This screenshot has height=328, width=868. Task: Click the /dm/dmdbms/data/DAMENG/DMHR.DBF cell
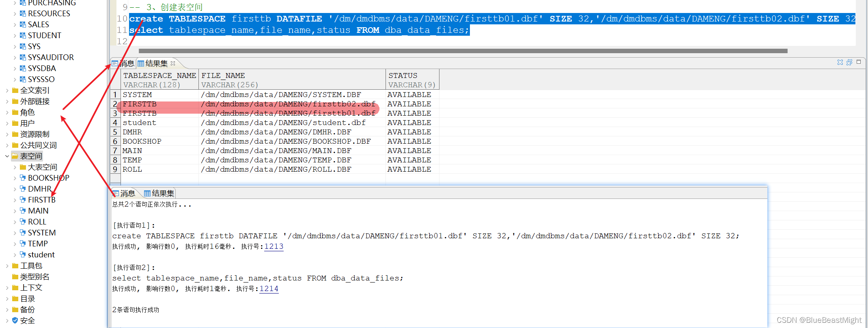tap(292, 132)
